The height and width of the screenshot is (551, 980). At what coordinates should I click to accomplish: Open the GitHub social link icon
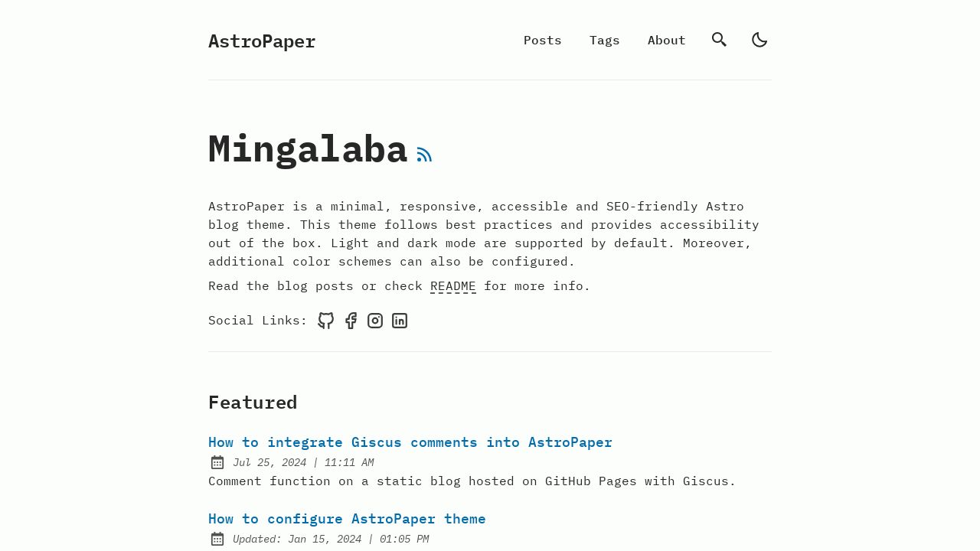tap(326, 321)
